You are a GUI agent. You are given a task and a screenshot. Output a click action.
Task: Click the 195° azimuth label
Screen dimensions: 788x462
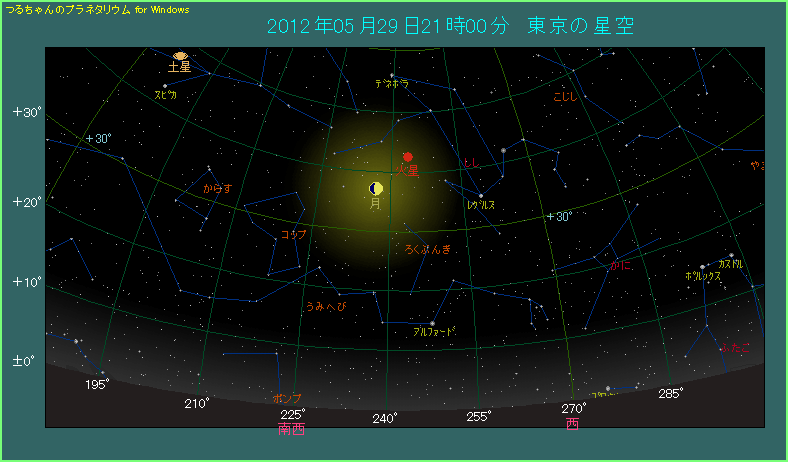tap(97, 385)
